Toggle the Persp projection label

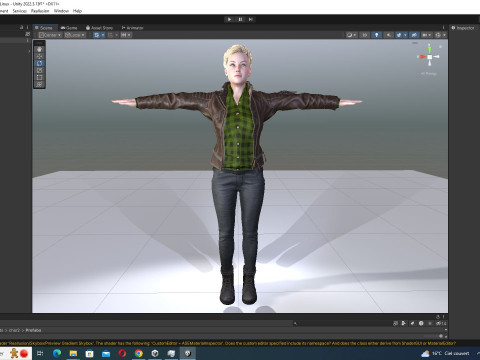(429, 74)
